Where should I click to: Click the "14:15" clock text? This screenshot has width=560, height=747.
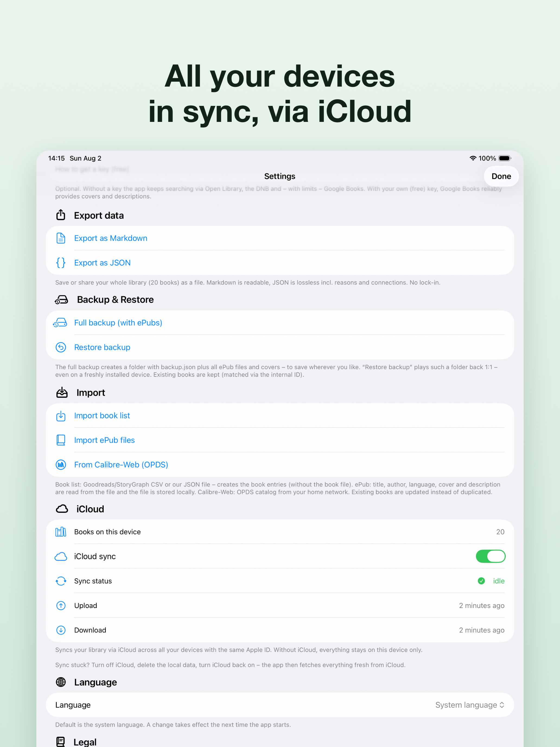pyautogui.click(x=56, y=158)
